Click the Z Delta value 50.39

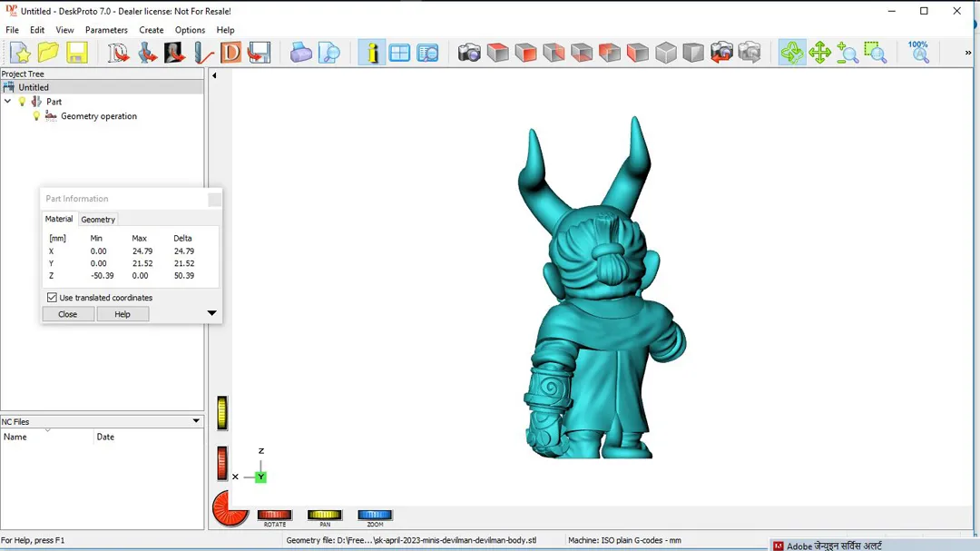click(183, 275)
